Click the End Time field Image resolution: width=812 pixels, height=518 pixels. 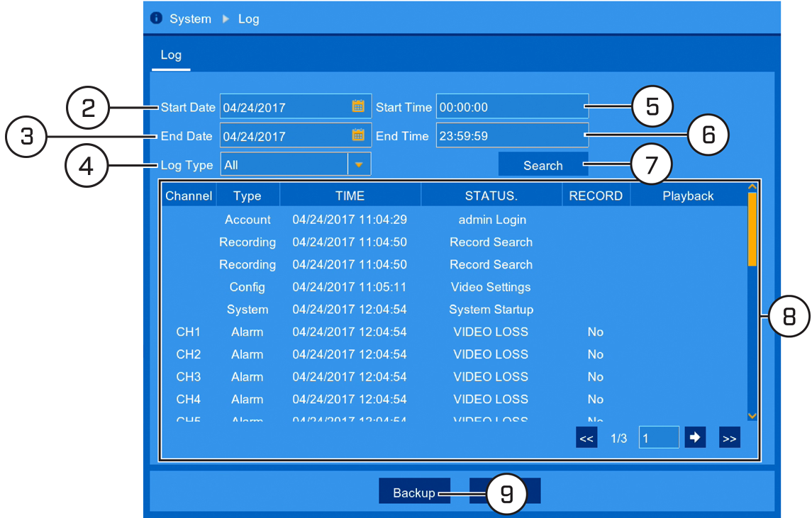512,135
